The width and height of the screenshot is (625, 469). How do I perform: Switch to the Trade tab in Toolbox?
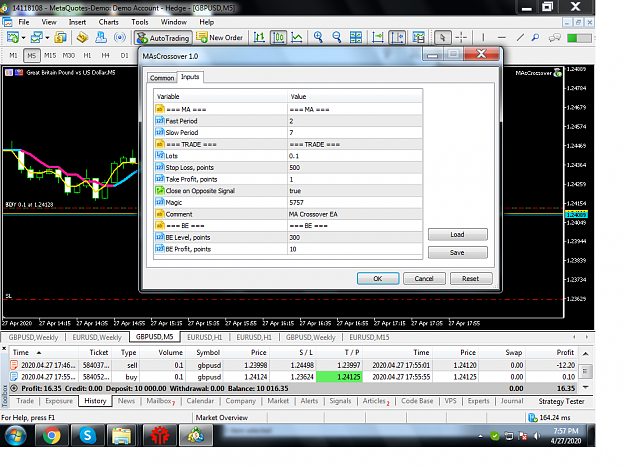coord(25,401)
